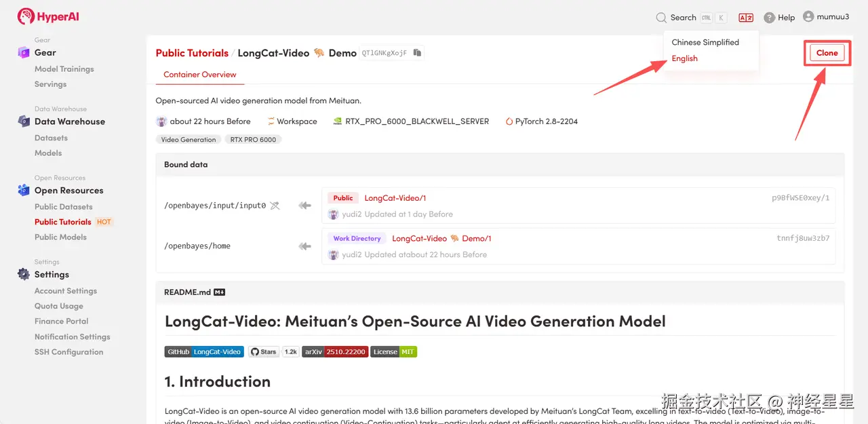Click the Search box in header
This screenshot has height=424, width=868.
coord(692,18)
